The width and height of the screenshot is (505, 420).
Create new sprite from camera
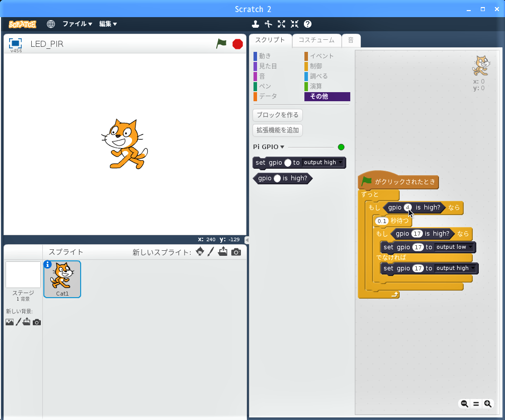[x=236, y=252]
